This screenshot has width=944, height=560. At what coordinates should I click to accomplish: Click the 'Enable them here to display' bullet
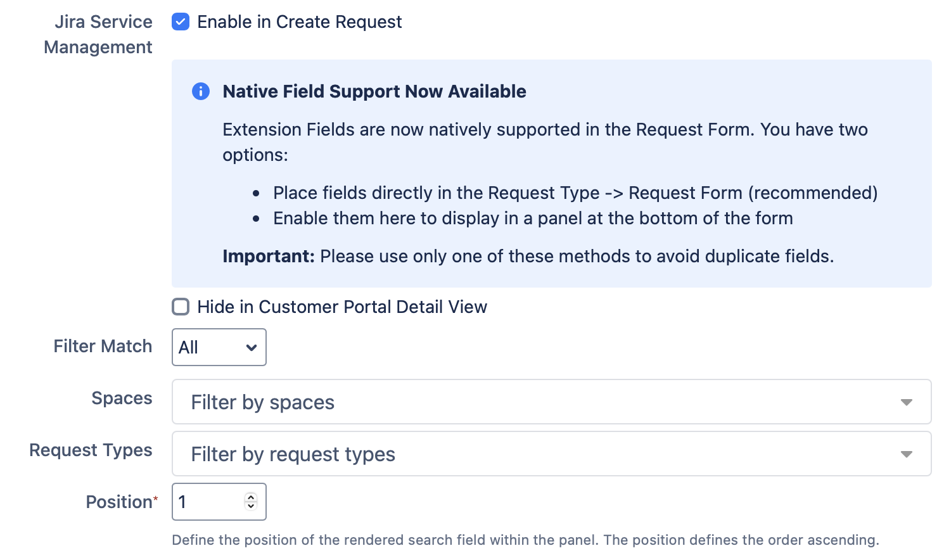(532, 218)
